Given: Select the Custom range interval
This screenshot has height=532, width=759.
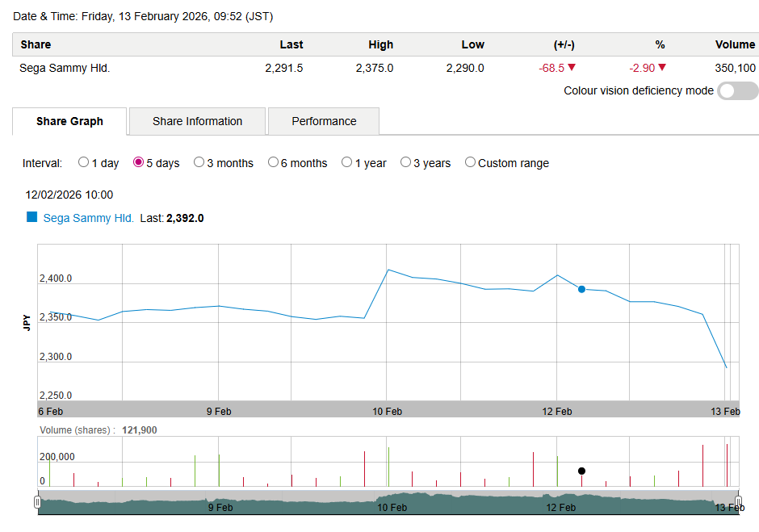Looking at the screenshot, I should click(x=470, y=162).
